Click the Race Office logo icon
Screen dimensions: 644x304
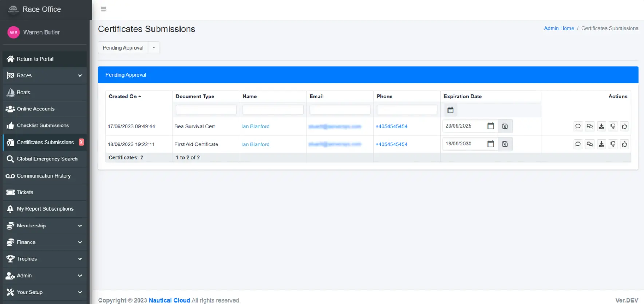(x=13, y=9)
